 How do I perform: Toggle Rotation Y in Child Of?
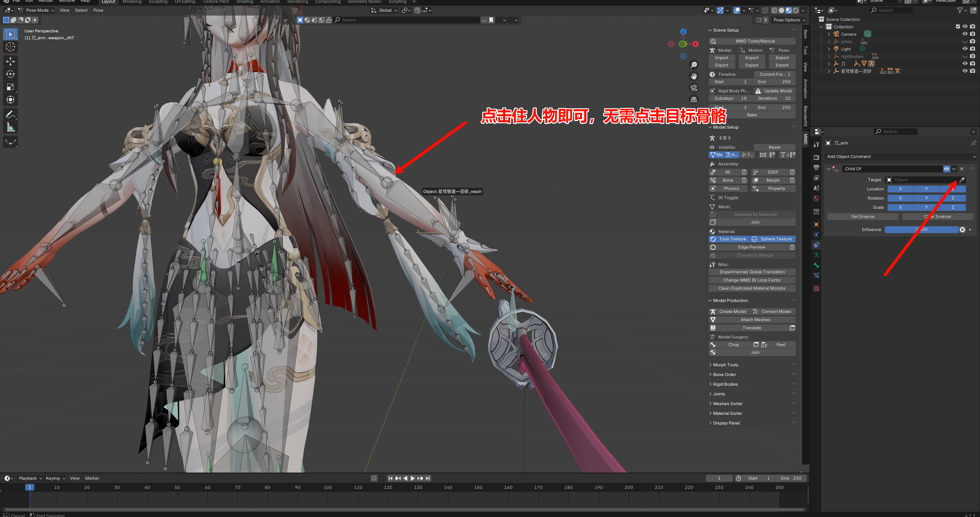(x=926, y=198)
